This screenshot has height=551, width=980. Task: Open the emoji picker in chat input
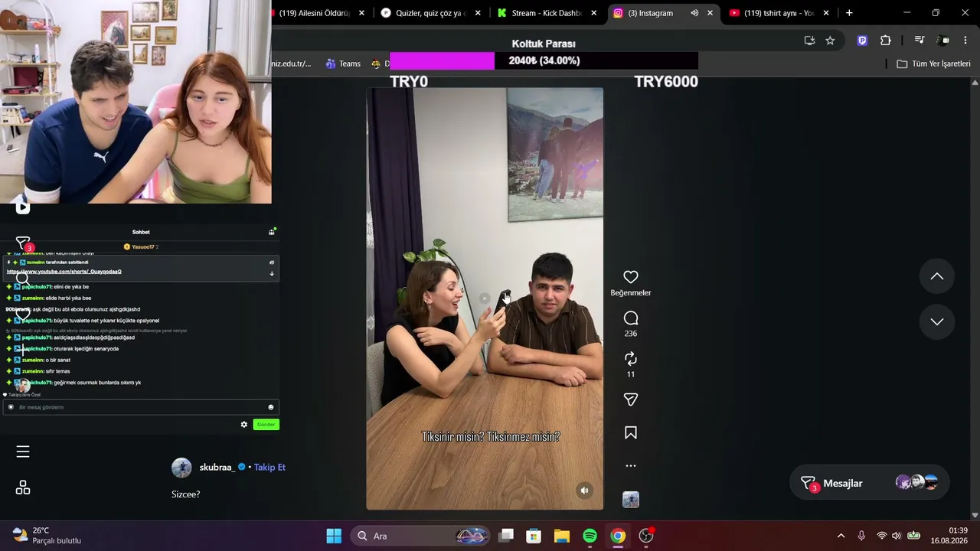click(270, 407)
